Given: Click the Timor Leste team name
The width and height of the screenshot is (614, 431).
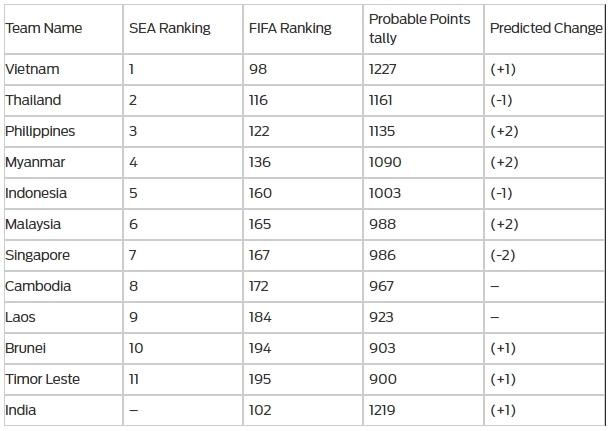Looking at the screenshot, I should 42,379.
